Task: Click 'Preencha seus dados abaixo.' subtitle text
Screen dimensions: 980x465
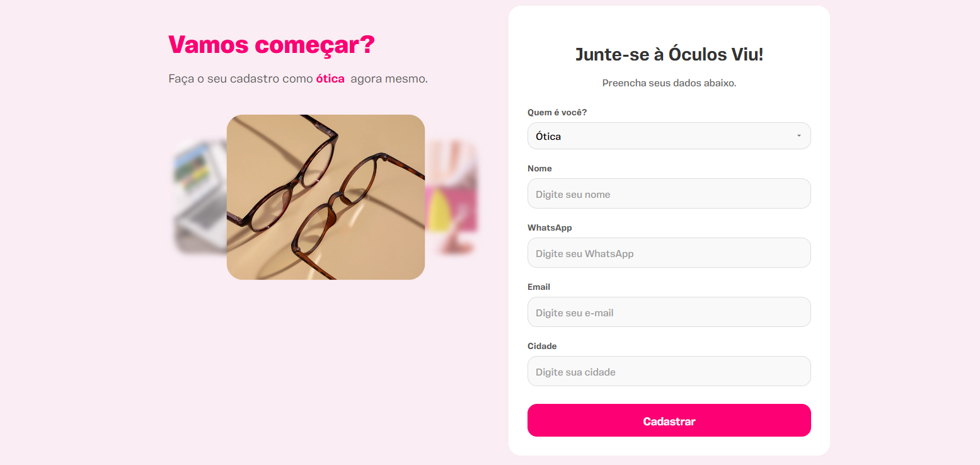Action: coord(669,83)
